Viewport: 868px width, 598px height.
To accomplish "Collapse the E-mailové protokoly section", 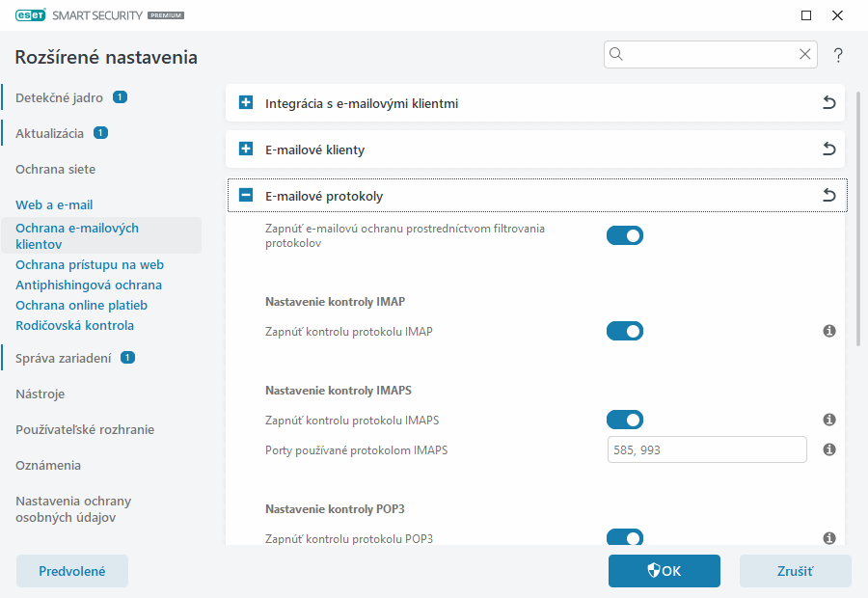I will coord(246,196).
